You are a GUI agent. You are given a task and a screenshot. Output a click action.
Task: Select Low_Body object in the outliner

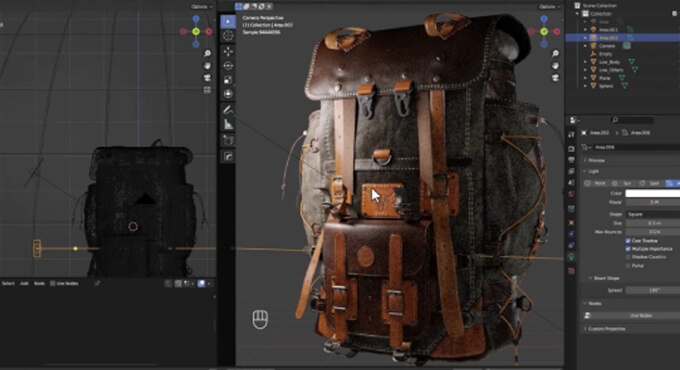[x=609, y=62]
